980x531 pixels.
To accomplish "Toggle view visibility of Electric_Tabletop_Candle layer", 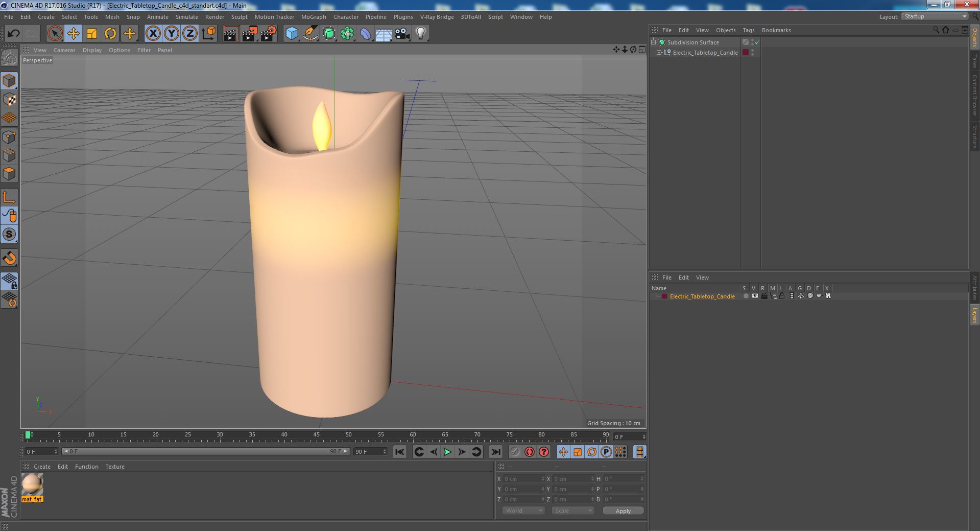I will (x=755, y=296).
